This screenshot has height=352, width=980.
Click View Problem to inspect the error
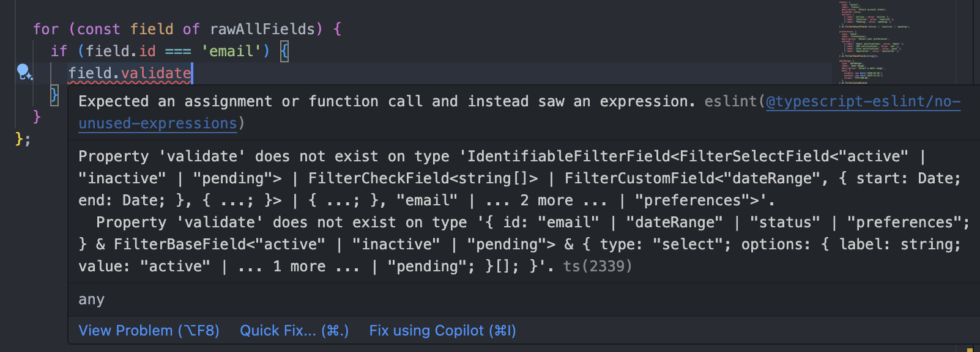pos(149,331)
